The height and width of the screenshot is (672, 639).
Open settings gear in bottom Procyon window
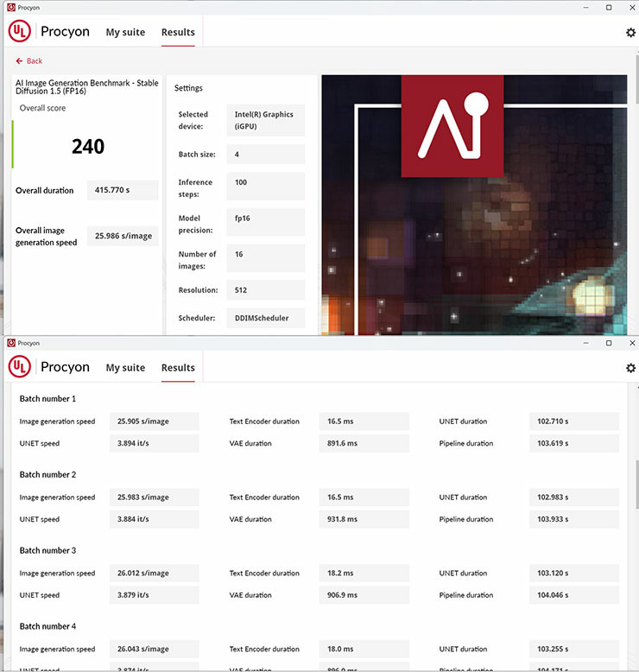pos(630,368)
